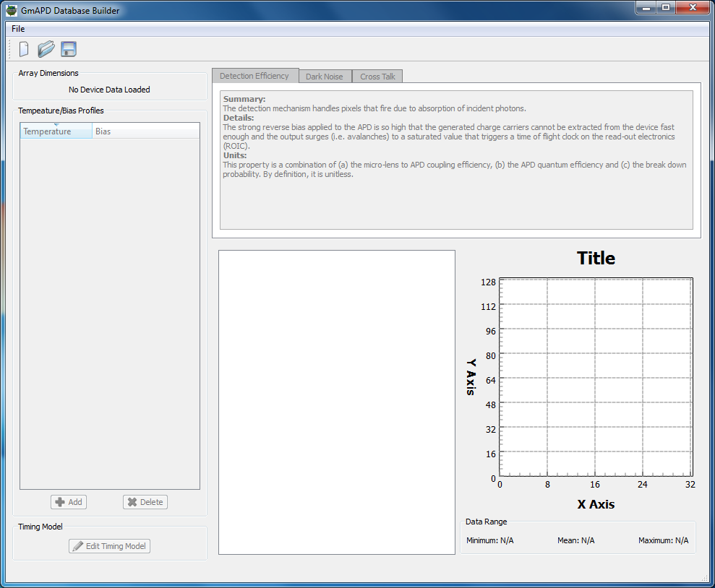Click the GmAPD app icon in title bar
The height and width of the screenshot is (588, 715).
coord(12,11)
